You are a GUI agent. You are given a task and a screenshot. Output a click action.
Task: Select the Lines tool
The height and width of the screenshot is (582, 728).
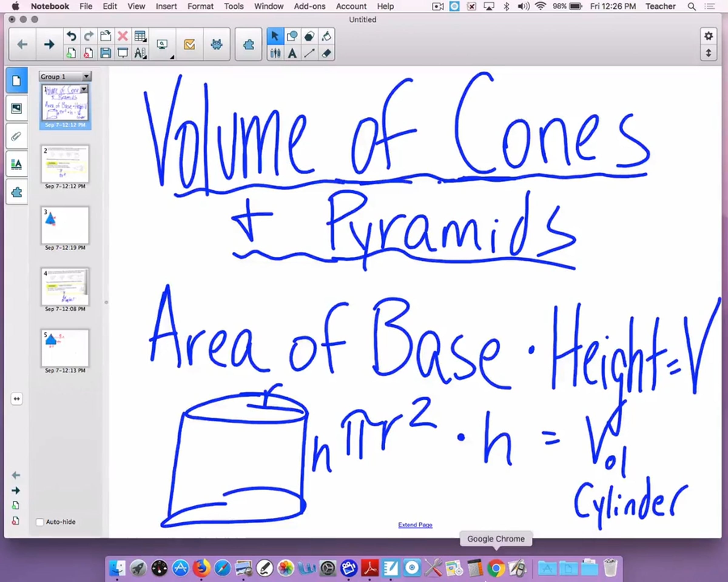pyautogui.click(x=309, y=53)
